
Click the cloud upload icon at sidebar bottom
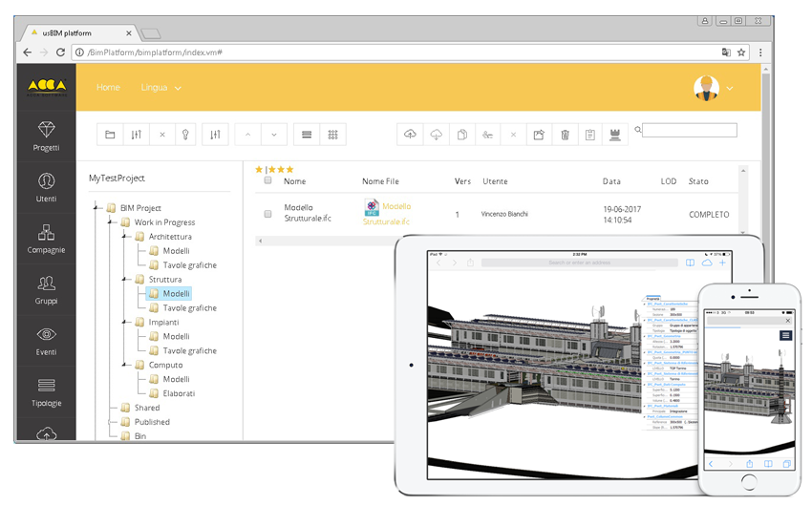click(x=46, y=433)
